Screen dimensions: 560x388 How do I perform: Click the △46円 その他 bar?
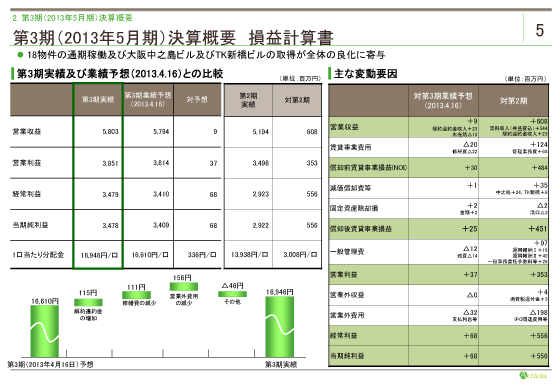(232, 294)
